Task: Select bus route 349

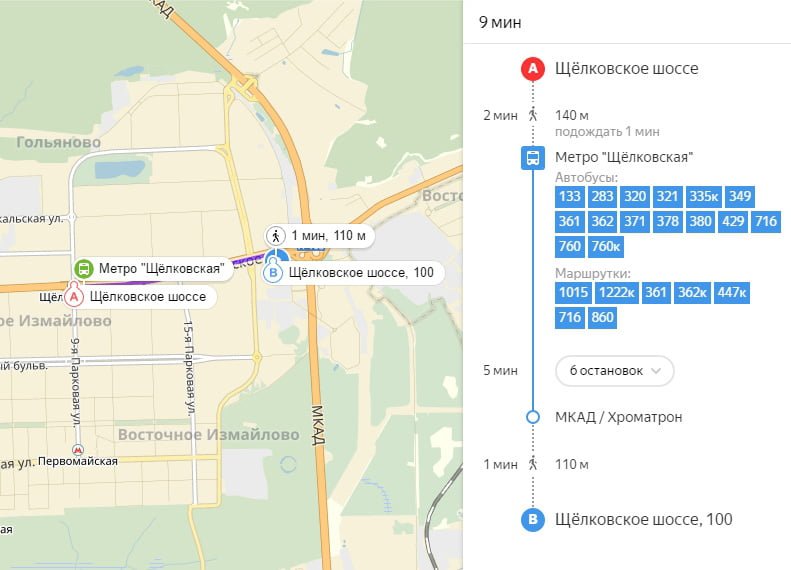Action: tap(740, 196)
